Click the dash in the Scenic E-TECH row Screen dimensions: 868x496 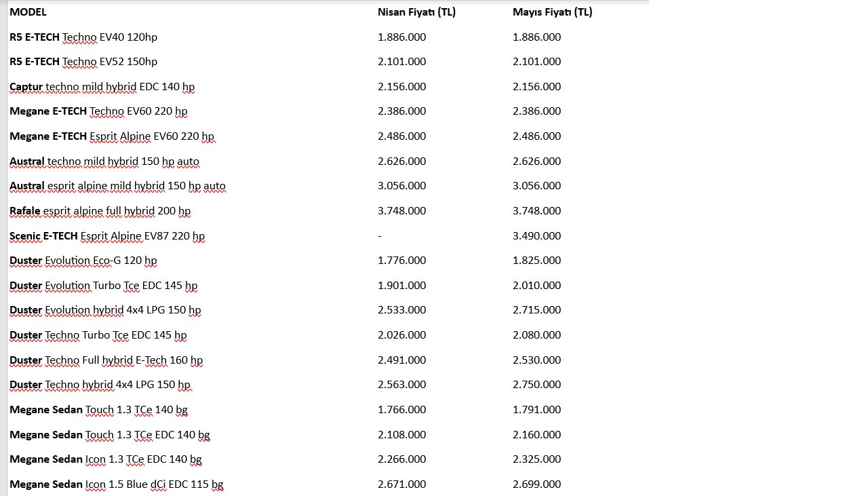pyautogui.click(x=380, y=236)
